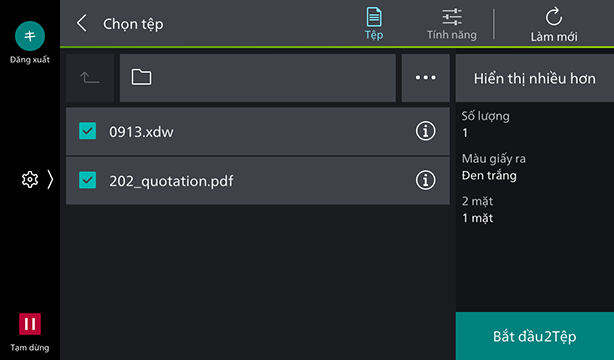Switch to the Tệp tab
The image size is (614, 360).
click(x=374, y=24)
